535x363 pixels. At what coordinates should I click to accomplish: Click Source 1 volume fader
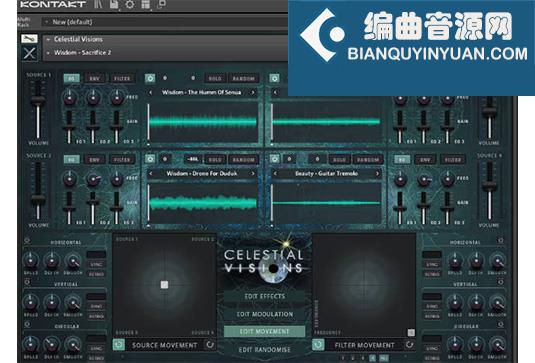pyautogui.click(x=38, y=101)
